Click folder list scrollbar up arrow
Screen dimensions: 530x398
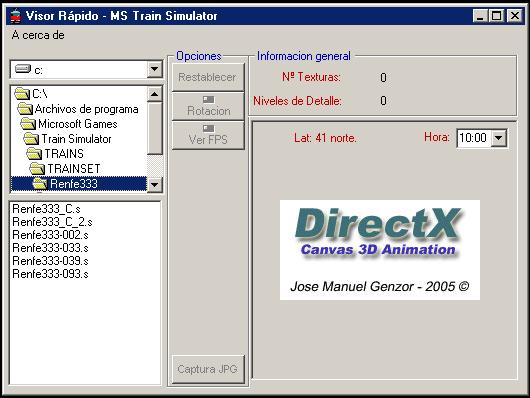pos(154,94)
